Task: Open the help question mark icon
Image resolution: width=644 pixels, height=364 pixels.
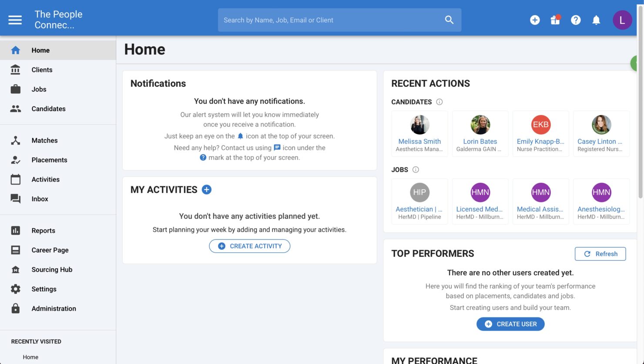Action: coord(576,20)
